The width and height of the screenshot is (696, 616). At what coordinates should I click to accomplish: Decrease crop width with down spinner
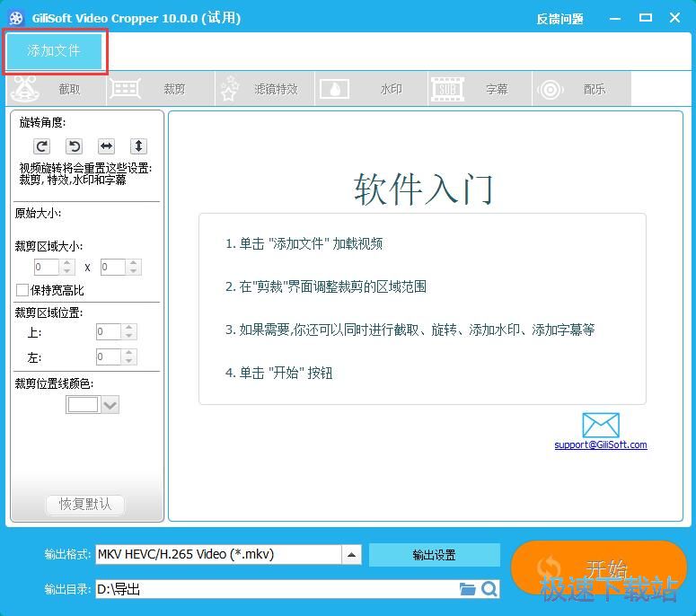click(x=67, y=270)
